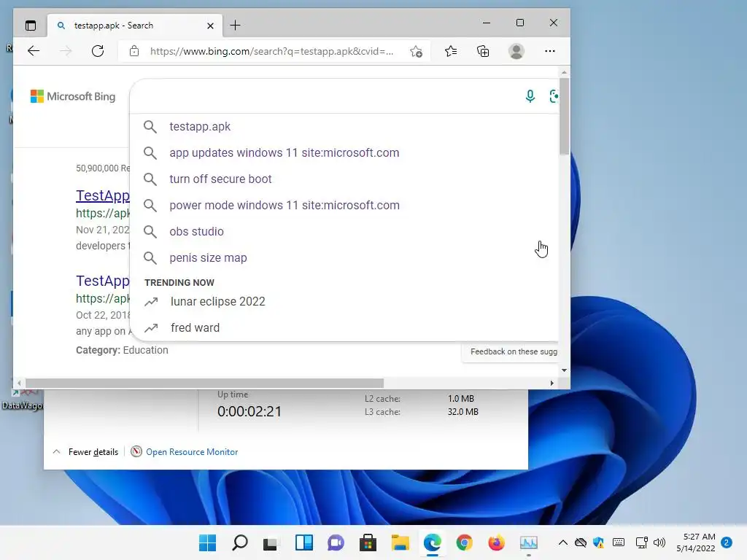Switch to Task Manager on taskbar
Image resolution: width=747 pixels, height=560 pixels.
coord(529,542)
